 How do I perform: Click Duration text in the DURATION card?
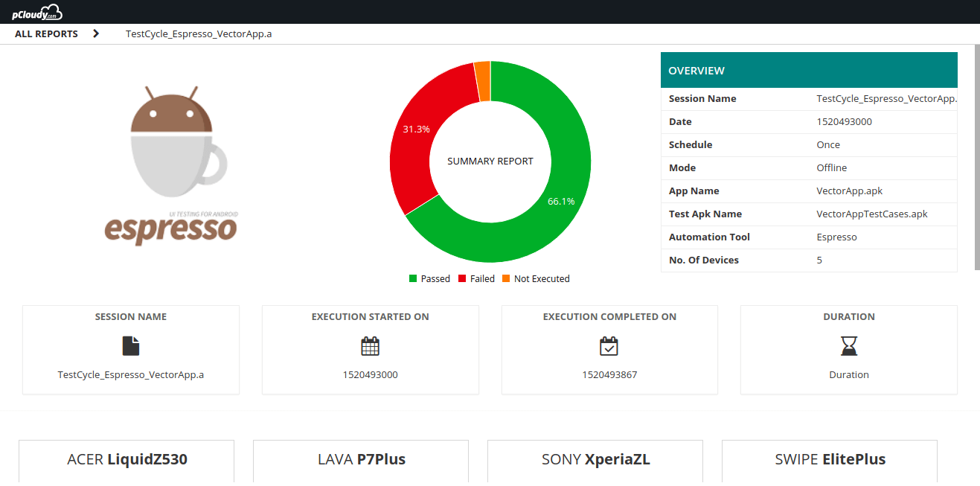tap(849, 374)
